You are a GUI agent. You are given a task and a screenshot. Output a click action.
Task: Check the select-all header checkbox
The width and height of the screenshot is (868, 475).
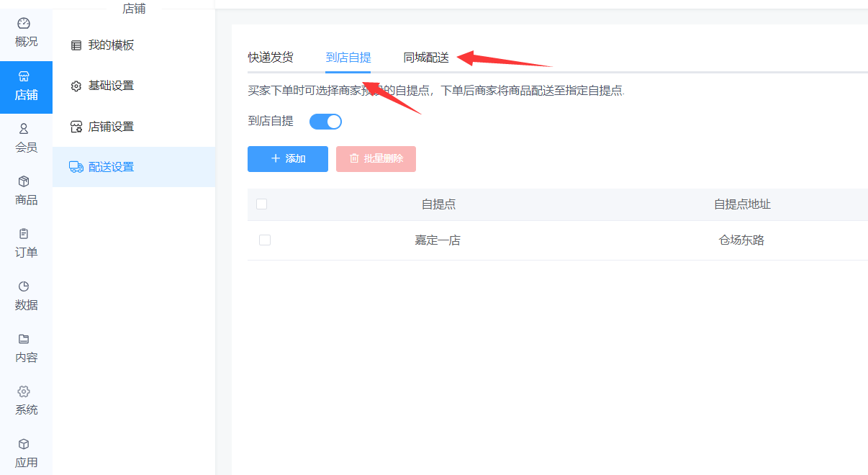coord(262,204)
